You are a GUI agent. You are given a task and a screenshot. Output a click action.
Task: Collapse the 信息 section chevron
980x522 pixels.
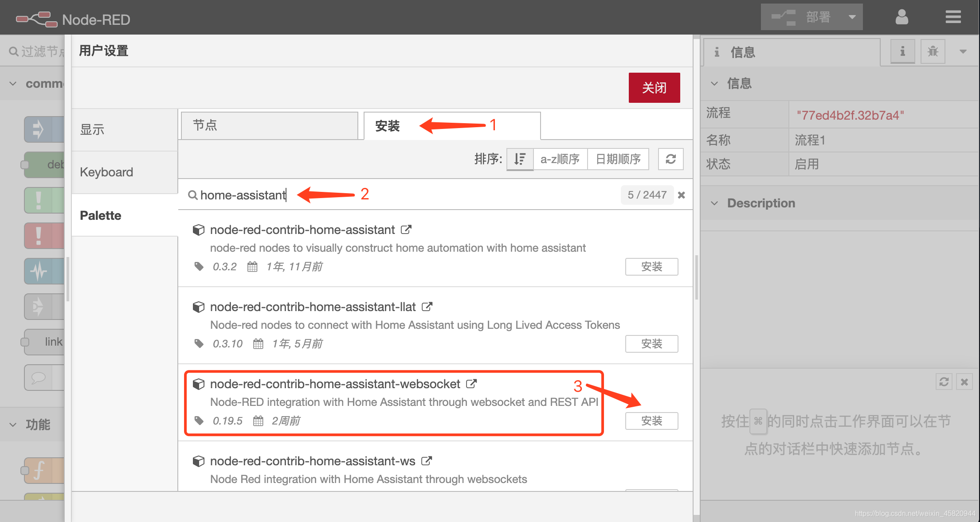coord(714,83)
